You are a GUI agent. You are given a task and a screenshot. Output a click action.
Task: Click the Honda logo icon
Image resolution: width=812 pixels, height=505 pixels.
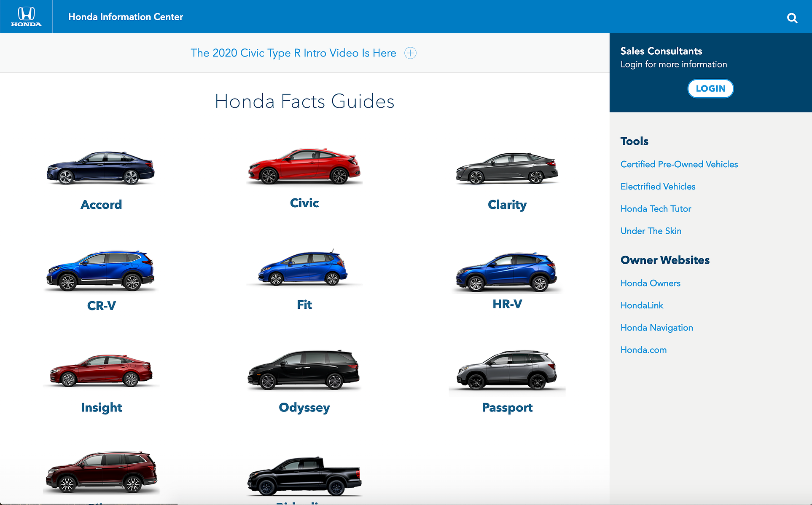26,16
